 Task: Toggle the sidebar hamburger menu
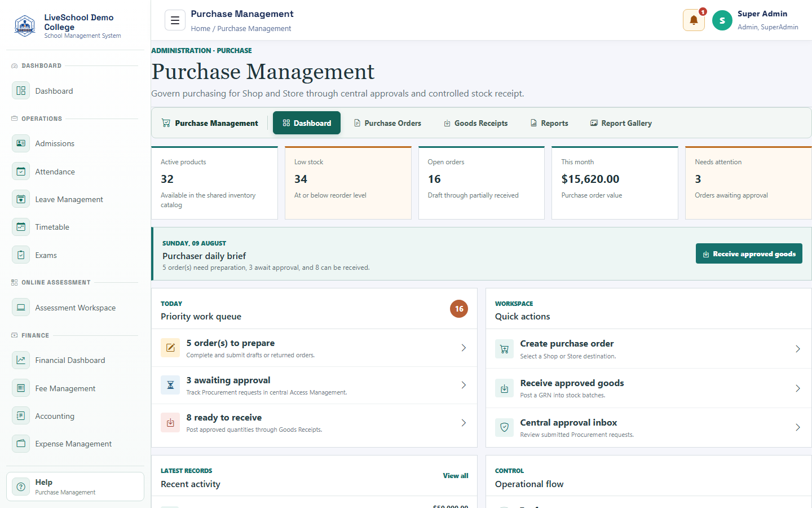[x=175, y=20]
